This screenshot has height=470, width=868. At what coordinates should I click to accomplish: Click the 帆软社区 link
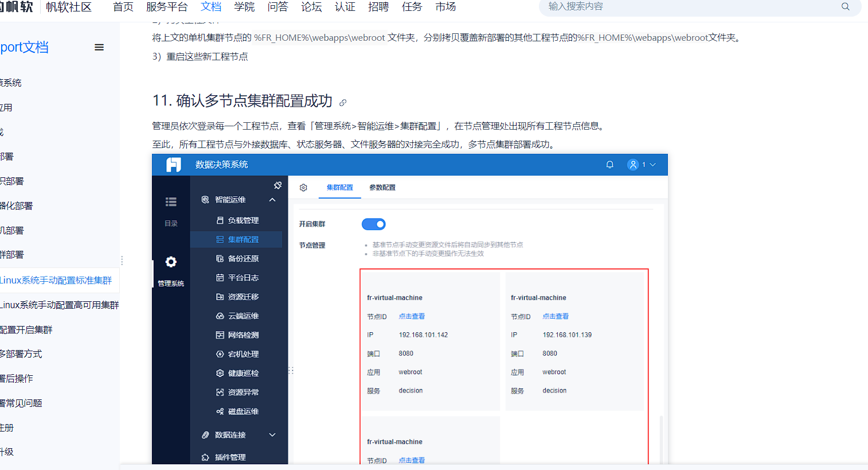click(x=69, y=7)
